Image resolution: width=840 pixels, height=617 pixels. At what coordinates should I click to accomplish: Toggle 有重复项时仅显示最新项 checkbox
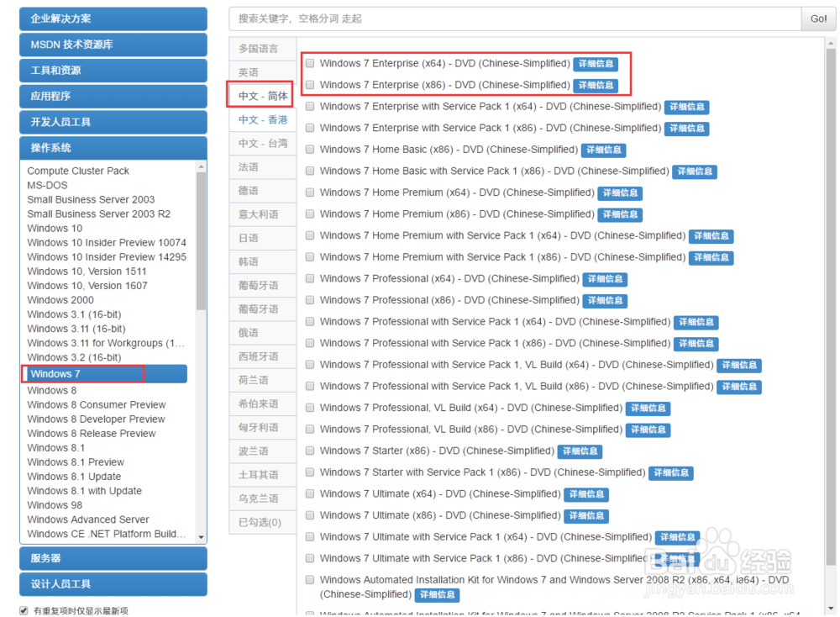click(24, 610)
